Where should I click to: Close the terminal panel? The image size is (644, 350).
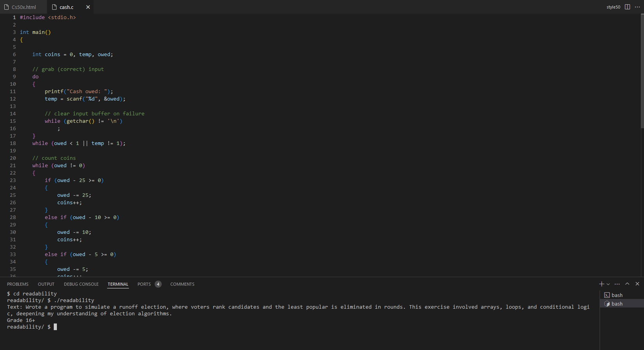pyautogui.click(x=637, y=284)
